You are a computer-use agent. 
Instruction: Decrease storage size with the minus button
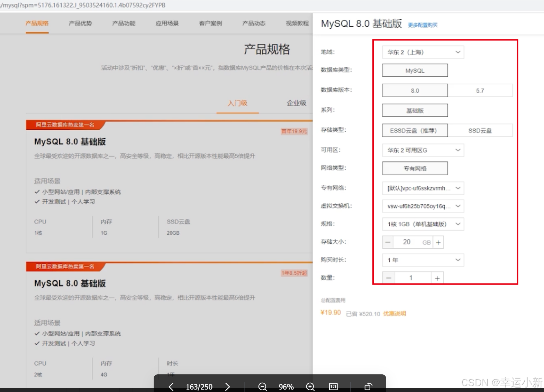point(388,242)
